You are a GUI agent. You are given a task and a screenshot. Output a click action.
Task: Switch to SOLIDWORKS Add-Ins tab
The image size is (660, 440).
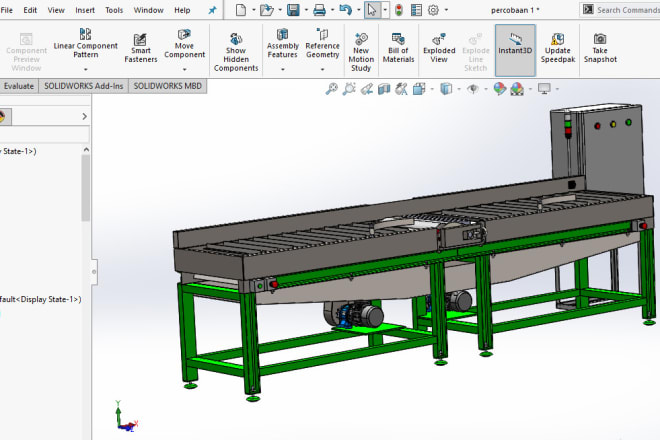pyautogui.click(x=84, y=86)
